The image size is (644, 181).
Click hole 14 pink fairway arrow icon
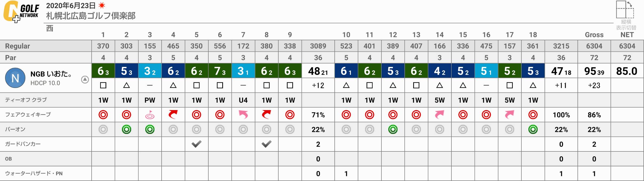pyautogui.click(x=439, y=115)
